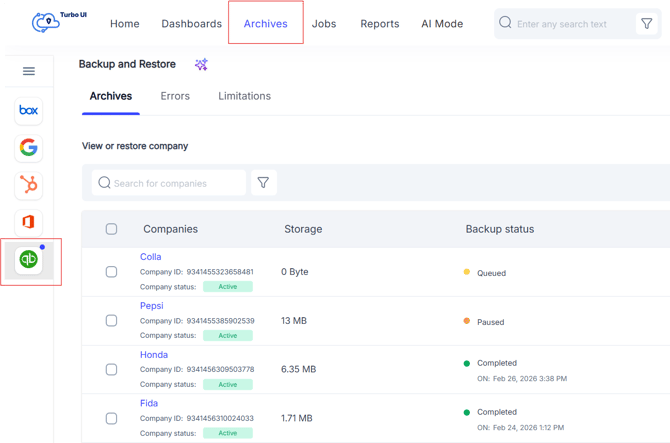Go to Dashboards in top navigation
Image resolution: width=670 pixels, height=443 pixels.
(x=191, y=24)
